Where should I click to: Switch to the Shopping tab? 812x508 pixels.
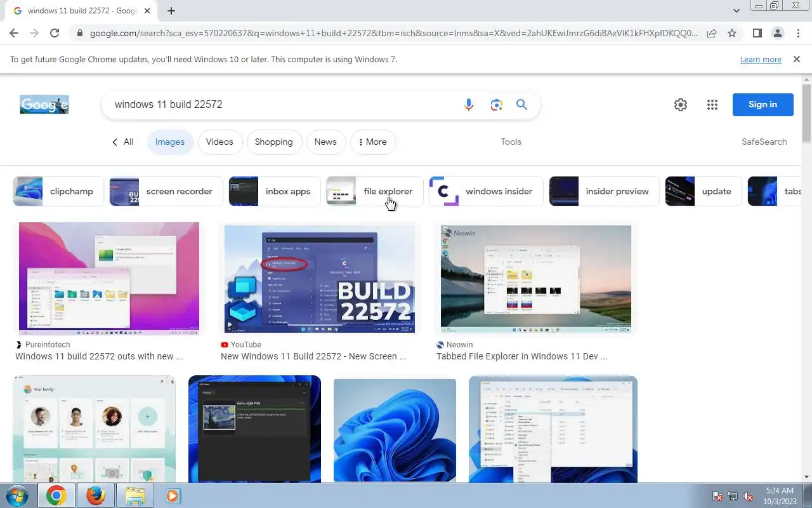[x=273, y=142]
